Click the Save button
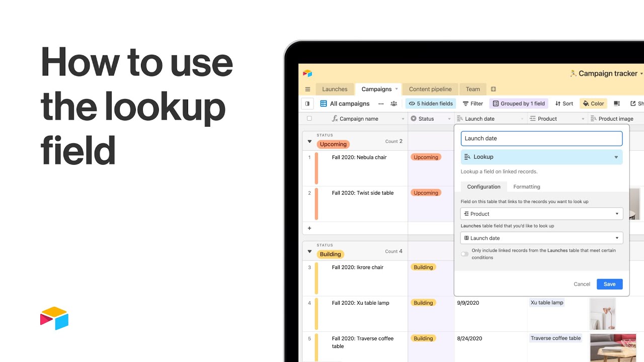 [x=609, y=284]
